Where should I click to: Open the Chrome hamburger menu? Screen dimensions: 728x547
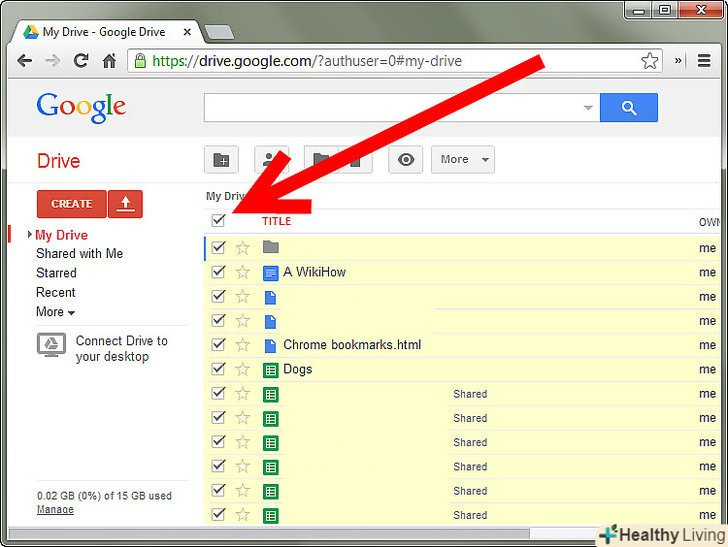pos(704,60)
